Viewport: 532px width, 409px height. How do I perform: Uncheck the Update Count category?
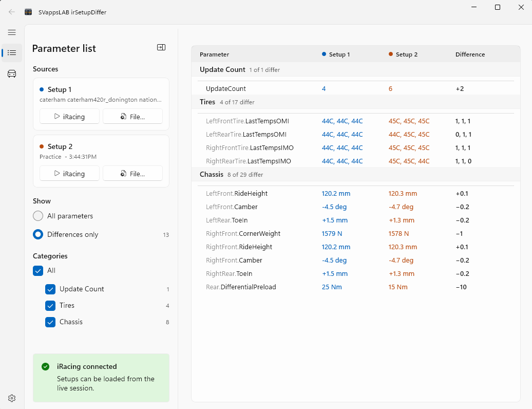pos(50,289)
